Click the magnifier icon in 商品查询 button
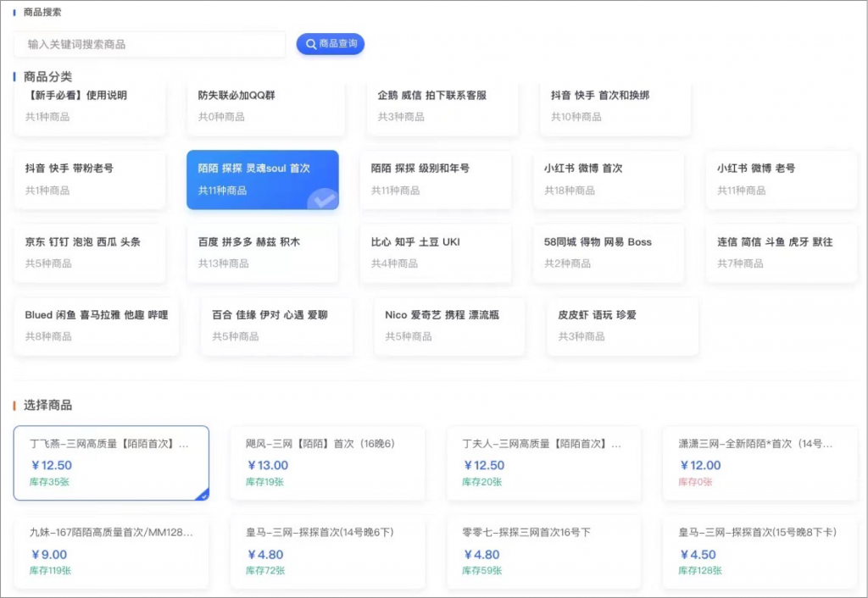The width and height of the screenshot is (868, 598). 311,44
